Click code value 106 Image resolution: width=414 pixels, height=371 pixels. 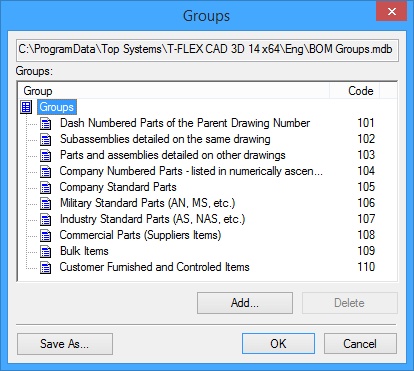366,203
